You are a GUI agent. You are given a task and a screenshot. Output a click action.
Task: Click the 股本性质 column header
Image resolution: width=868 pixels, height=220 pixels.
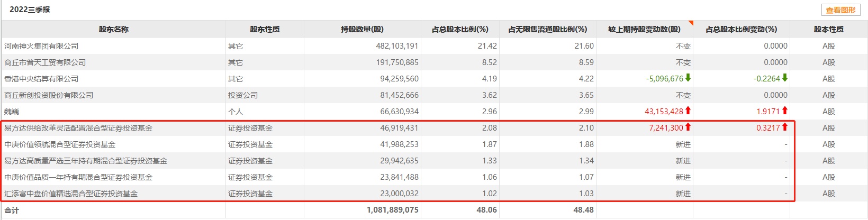click(829, 30)
